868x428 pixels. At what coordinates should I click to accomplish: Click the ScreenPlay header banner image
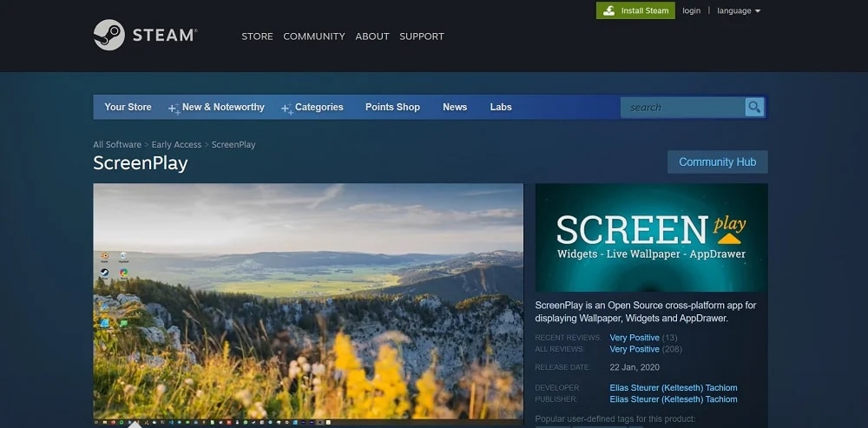tap(652, 238)
